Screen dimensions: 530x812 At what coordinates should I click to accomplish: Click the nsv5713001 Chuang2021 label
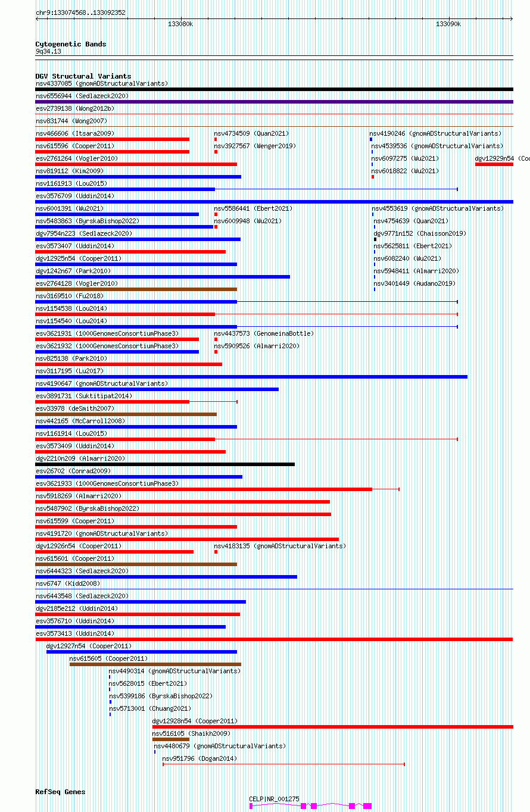(x=150, y=708)
